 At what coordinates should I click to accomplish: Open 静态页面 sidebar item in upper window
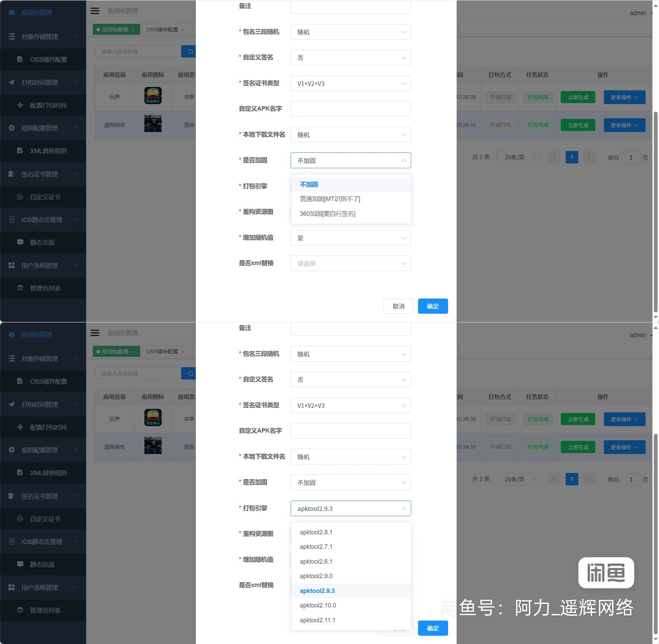tap(42, 243)
